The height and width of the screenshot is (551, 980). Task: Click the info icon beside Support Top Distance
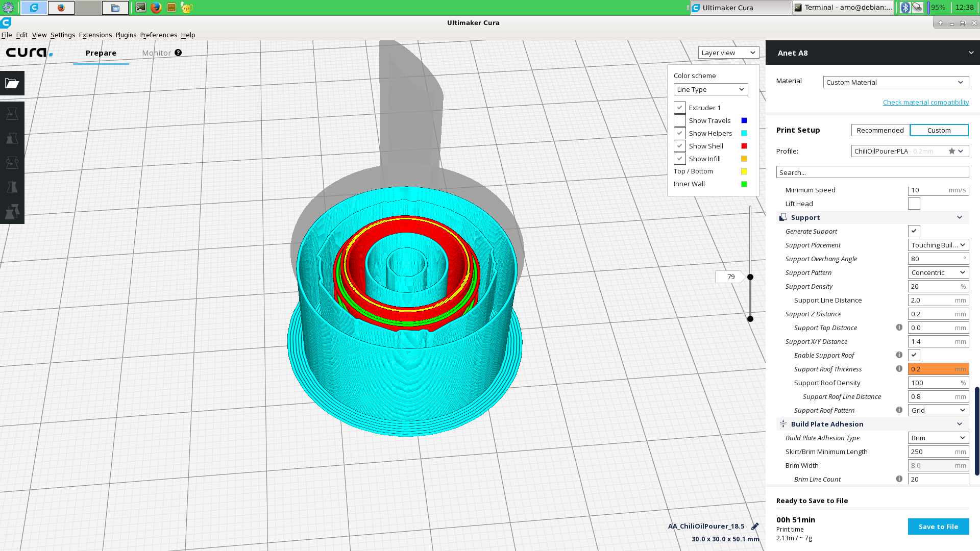click(899, 328)
